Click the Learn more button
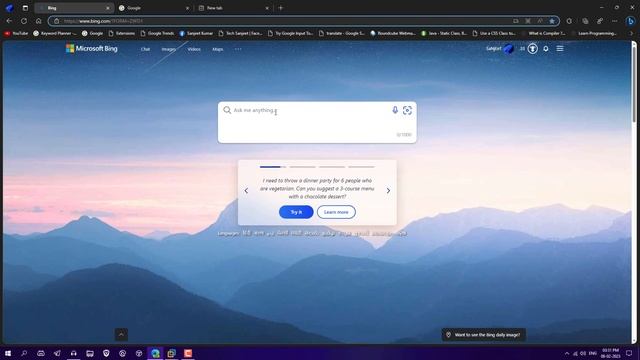 336,212
